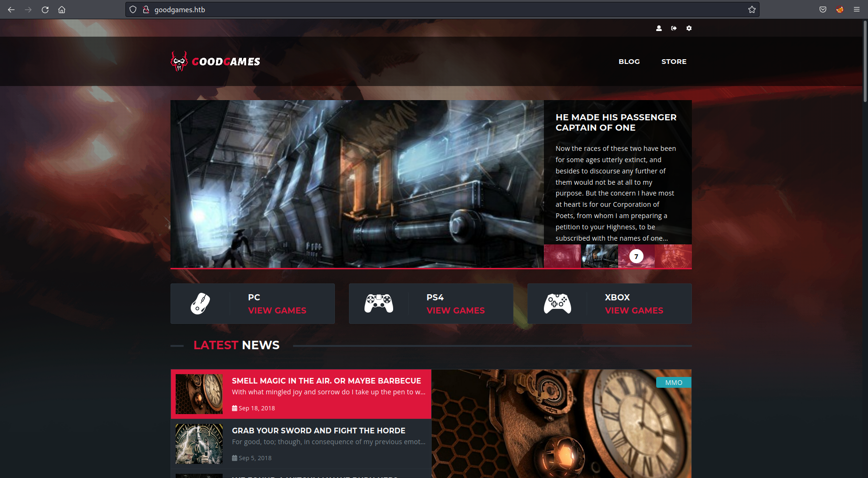The height and width of the screenshot is (478, 868).
Task: Open the settings gear icon in top bar
Action: 689,28
